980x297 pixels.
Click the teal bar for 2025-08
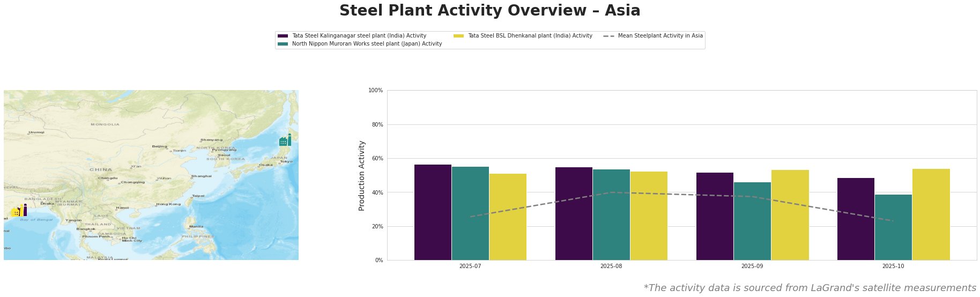(611, 214)
